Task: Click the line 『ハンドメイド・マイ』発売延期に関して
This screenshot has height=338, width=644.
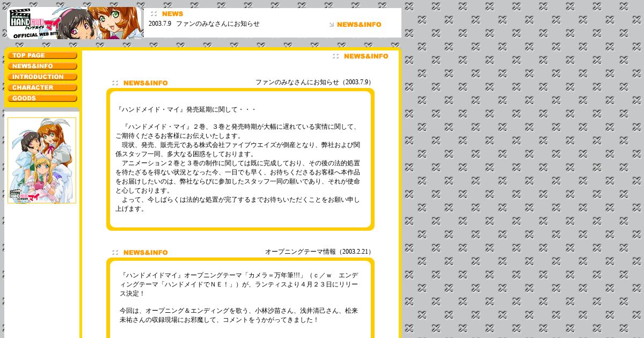Action: click(x=186, y=109)
